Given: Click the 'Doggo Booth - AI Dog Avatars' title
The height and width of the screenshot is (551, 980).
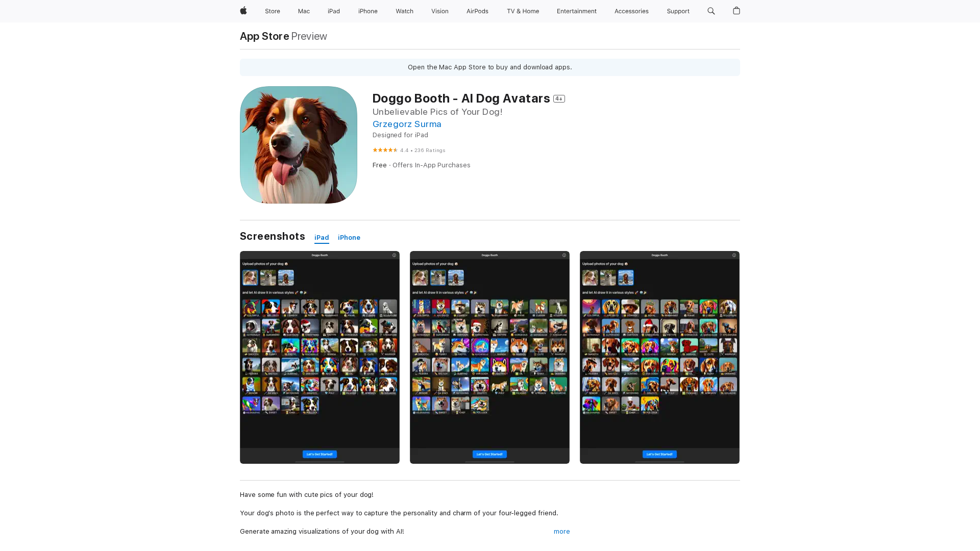Looking at the screenshot, I should (461, 98).
